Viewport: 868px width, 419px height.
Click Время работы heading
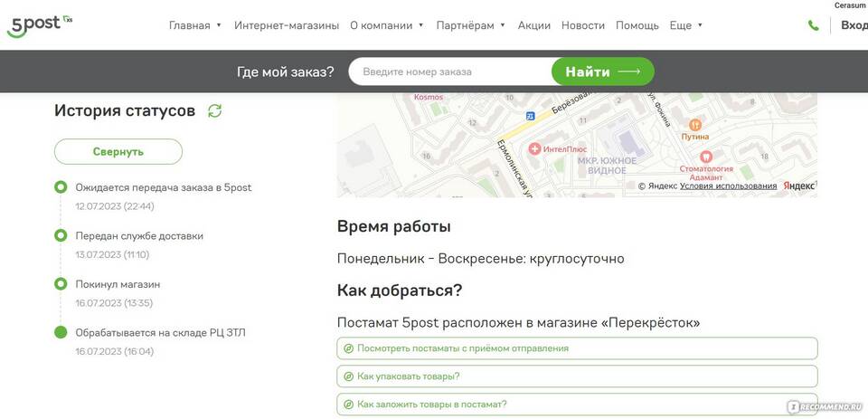pos(393,226)
